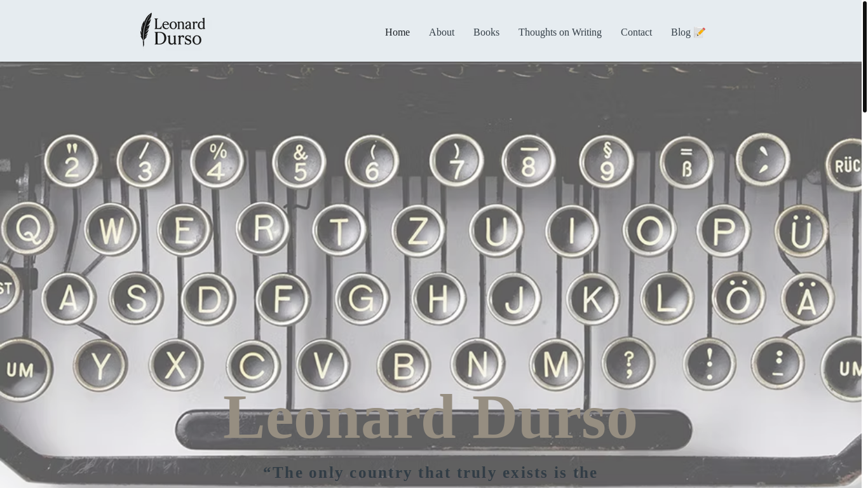Click the memo pencil emoji beside Blog
This screenshot has width=868, height=488.
click(700, 32)
